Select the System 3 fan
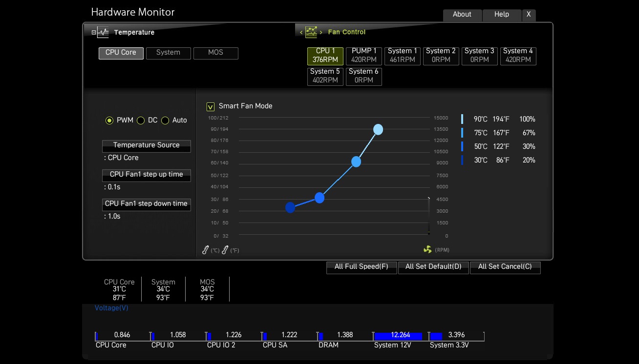Viewport: 639px width, 364px height. (x=480, y=56)
